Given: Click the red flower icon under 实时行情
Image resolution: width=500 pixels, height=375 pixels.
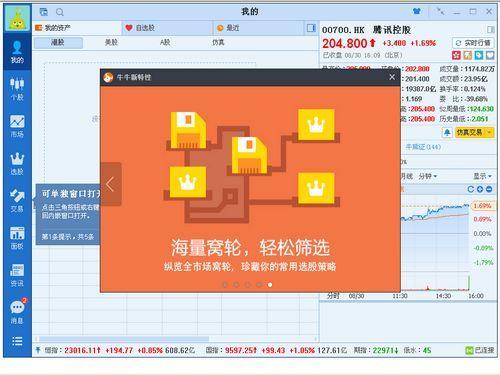Looking at the screenshot, I should pos(456,55).
